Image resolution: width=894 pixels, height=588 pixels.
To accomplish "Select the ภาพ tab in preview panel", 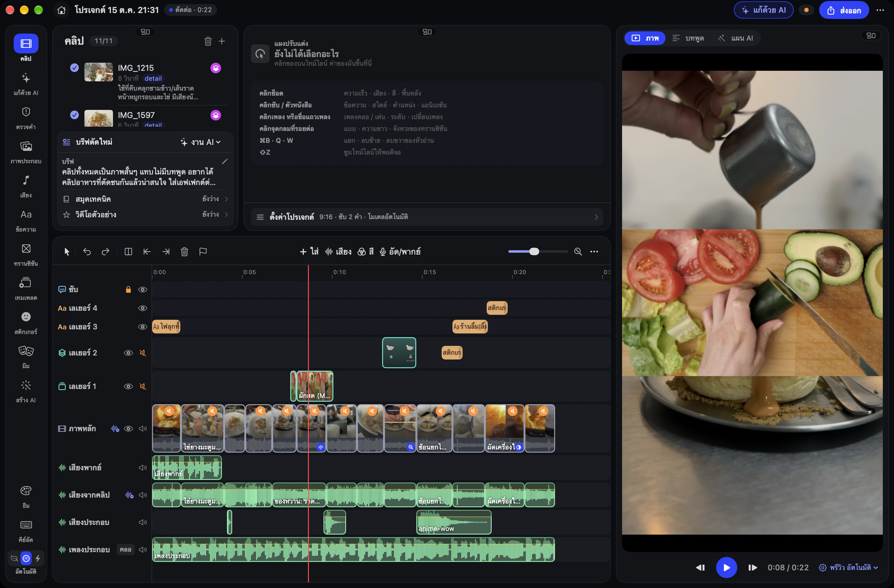I will [645, 38].
